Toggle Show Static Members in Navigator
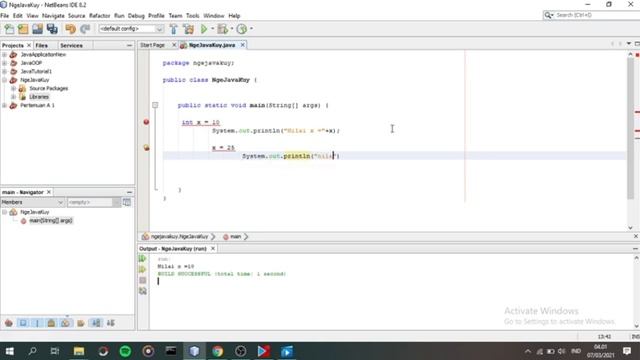This screenshot has width=640, height=360. (37, 323)
